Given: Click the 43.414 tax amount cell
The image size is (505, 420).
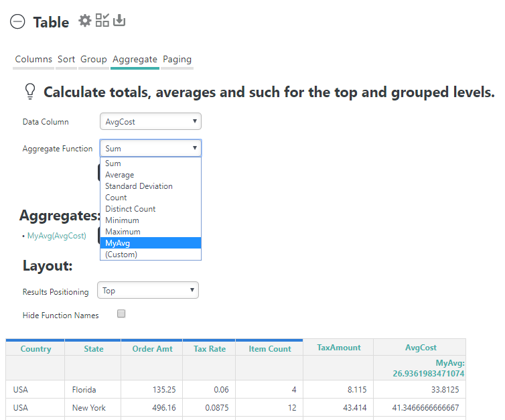Looking at the screenshot, I should (338, 408).
